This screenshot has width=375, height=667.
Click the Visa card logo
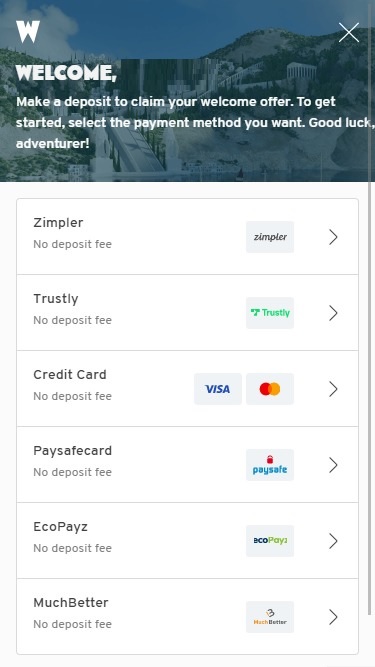point(218,389)
